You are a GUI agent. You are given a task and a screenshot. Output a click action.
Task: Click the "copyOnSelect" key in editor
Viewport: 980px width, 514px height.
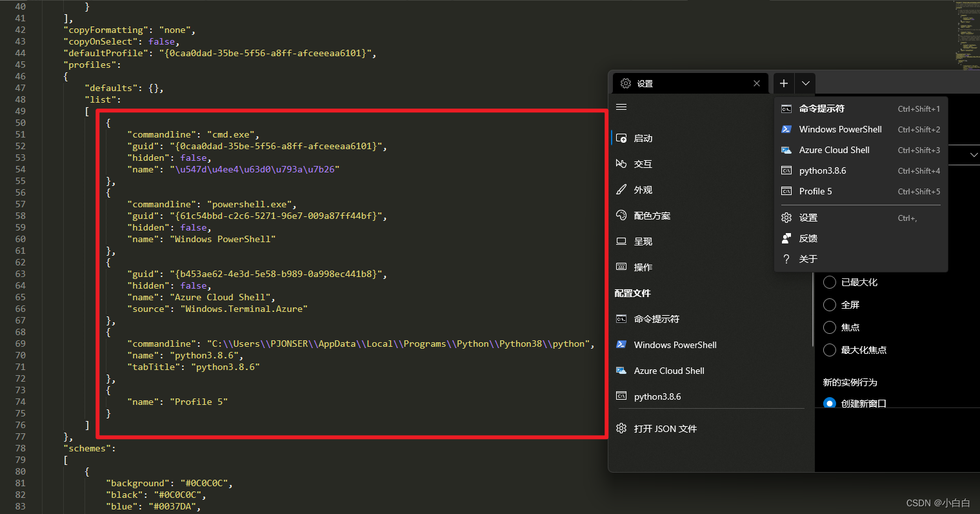pyautogui.click(x=101, y=41)
